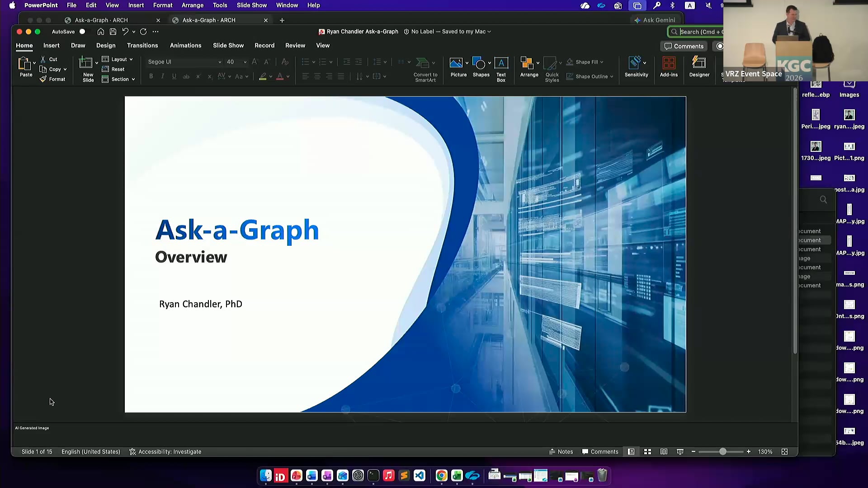Start the slide show from status bar
This screenshot has width=868, height=488.
tap(680, 452)
